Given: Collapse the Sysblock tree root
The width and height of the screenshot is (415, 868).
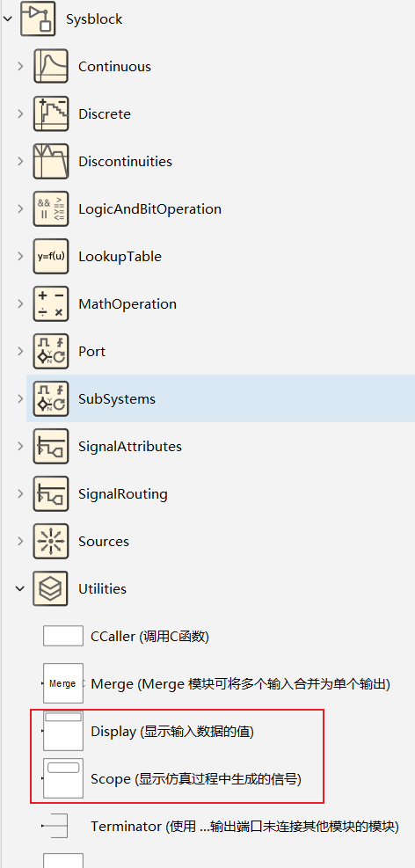Looking at the screenshot, I should 7,18.
